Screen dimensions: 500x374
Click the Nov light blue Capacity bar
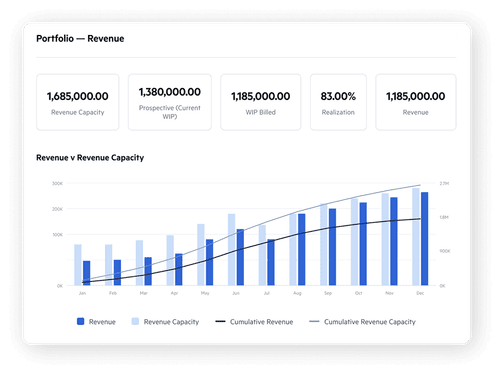[385, 239]
